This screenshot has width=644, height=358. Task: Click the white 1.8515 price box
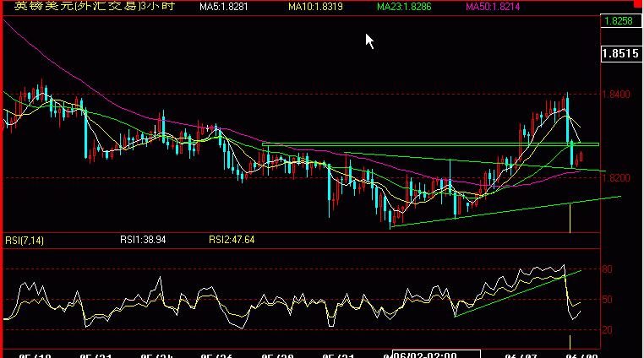tap(621, 54)
